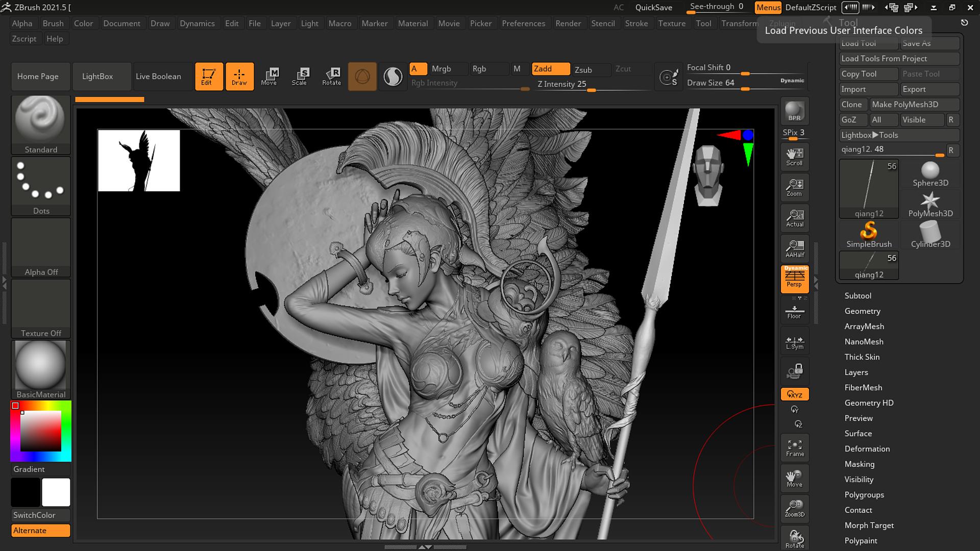Screen dimensions: 980x551
Task: Click the Gizmo 3D sphere icon
Action: coord(362,77)
